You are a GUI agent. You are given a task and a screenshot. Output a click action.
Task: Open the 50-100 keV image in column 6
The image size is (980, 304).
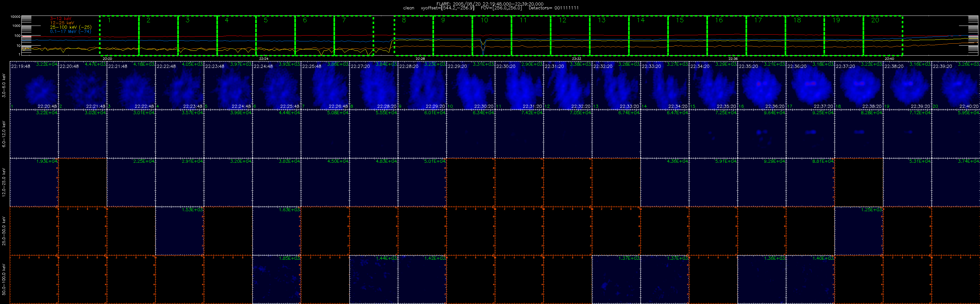(277, 280)
